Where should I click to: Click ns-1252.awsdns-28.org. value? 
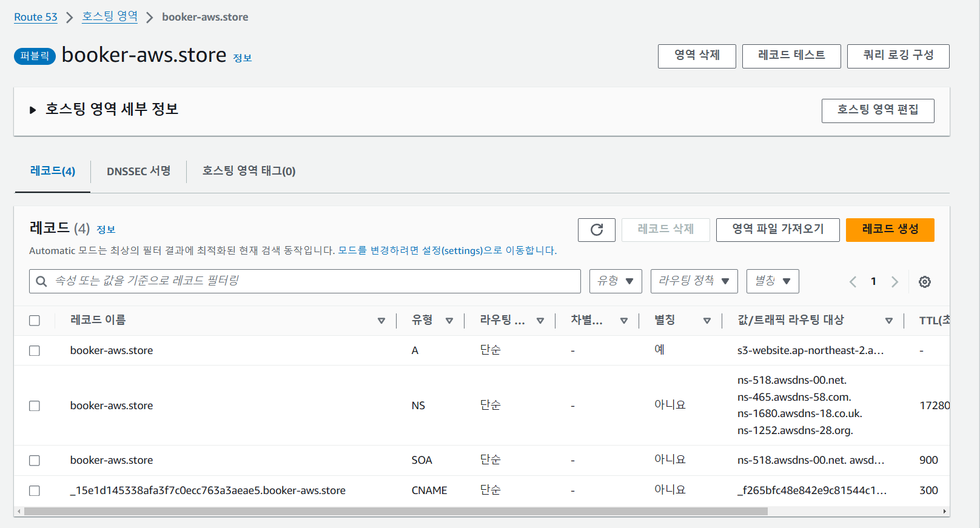(795, 430)
